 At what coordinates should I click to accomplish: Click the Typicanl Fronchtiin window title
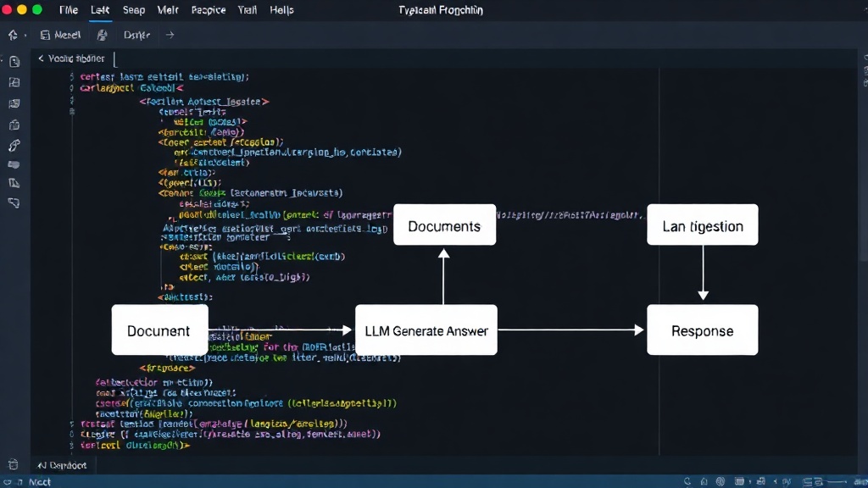click(441, 10)
